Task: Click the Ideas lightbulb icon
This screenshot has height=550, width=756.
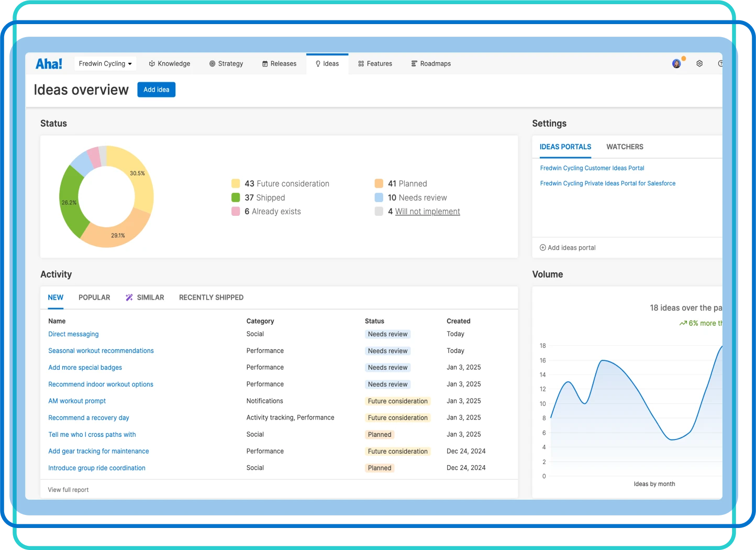Action: (x=318, y=63)
